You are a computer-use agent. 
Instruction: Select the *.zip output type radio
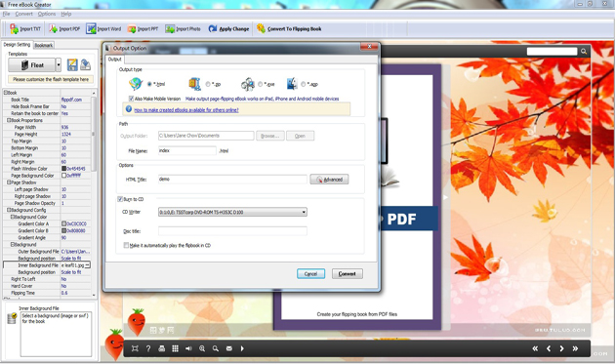tap(208, 84)
